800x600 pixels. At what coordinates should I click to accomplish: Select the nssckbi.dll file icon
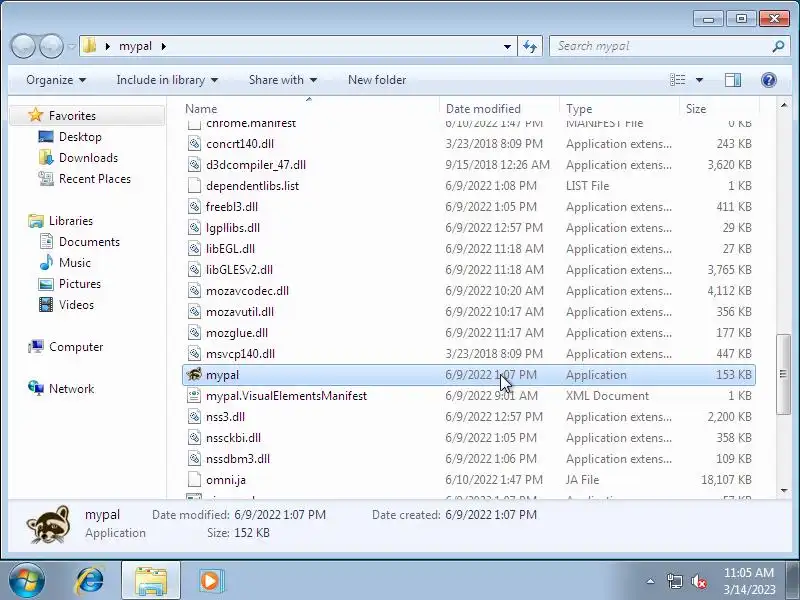[194, 438]
